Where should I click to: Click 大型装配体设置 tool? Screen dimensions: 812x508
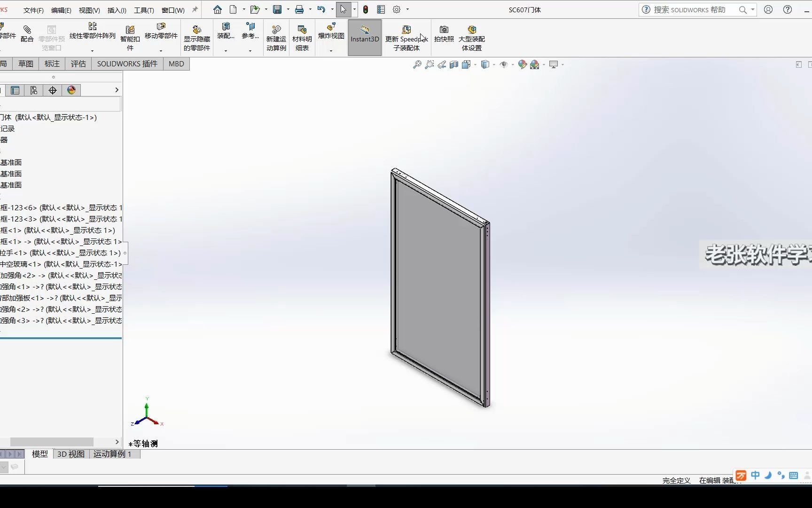click(472, 38)
